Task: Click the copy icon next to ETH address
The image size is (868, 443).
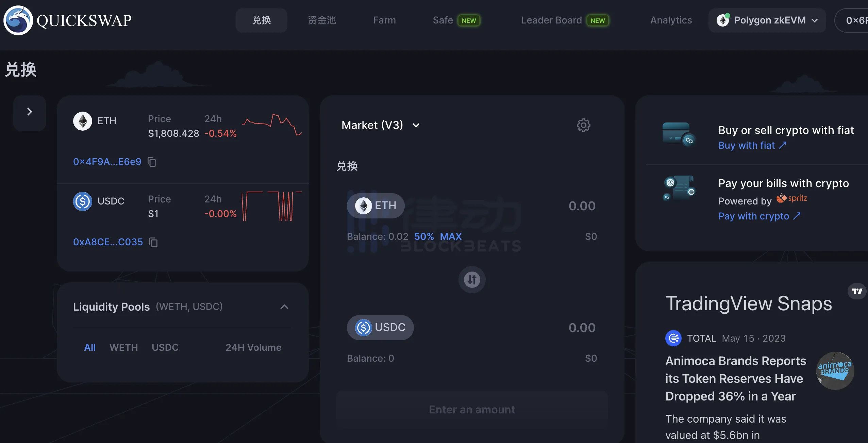Action: pyautogui.click(x=151, y=161)
